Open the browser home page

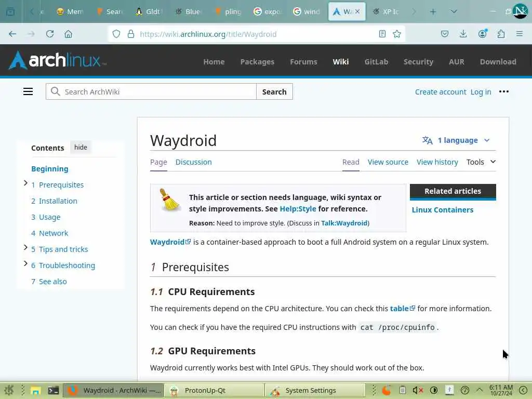pyautogui.click(x=68, y=34)
